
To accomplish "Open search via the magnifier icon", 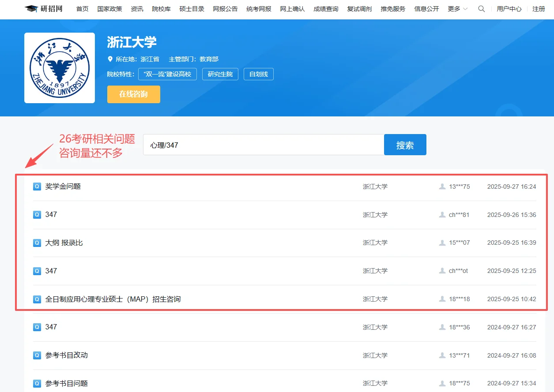I will tap(481, 8).
